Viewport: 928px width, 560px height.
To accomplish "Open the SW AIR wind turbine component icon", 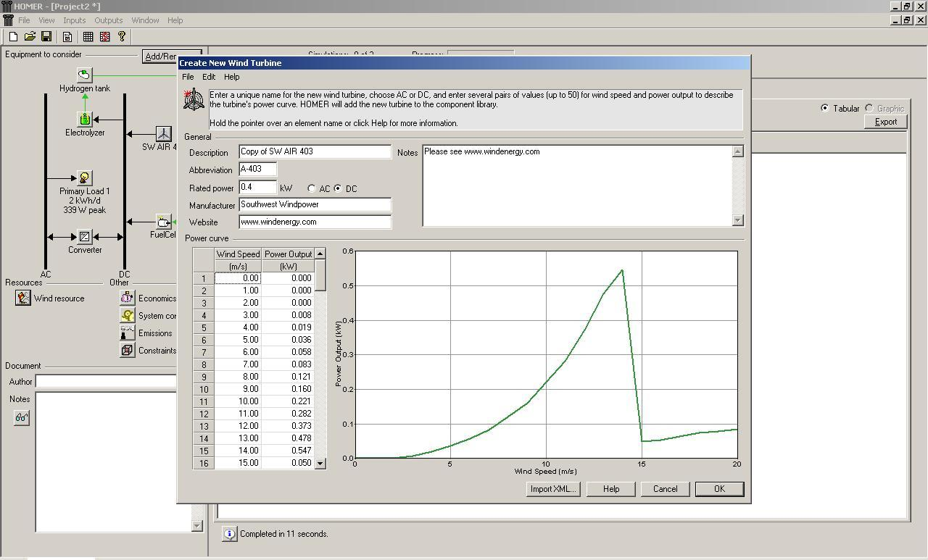I will click(164, 134).
